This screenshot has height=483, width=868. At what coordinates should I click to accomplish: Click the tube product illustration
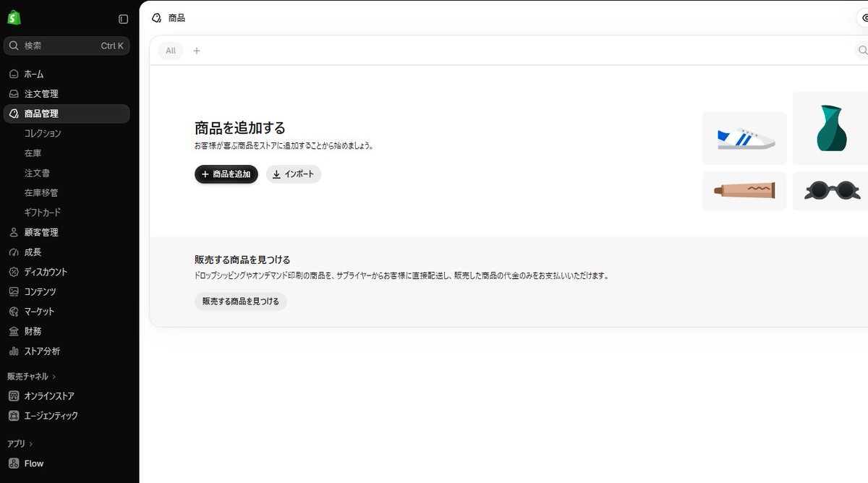[x=745, y=191]
